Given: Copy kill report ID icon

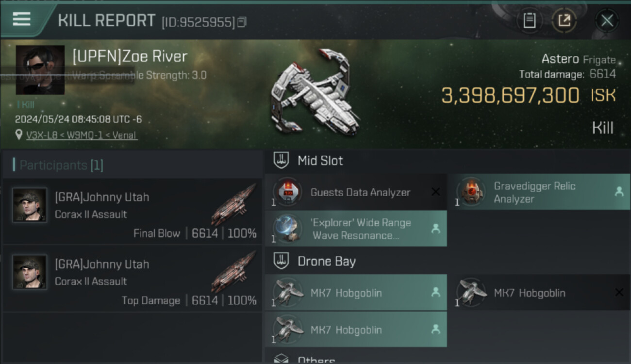Looking at the screenshot, I should click(x=242, y=22).
